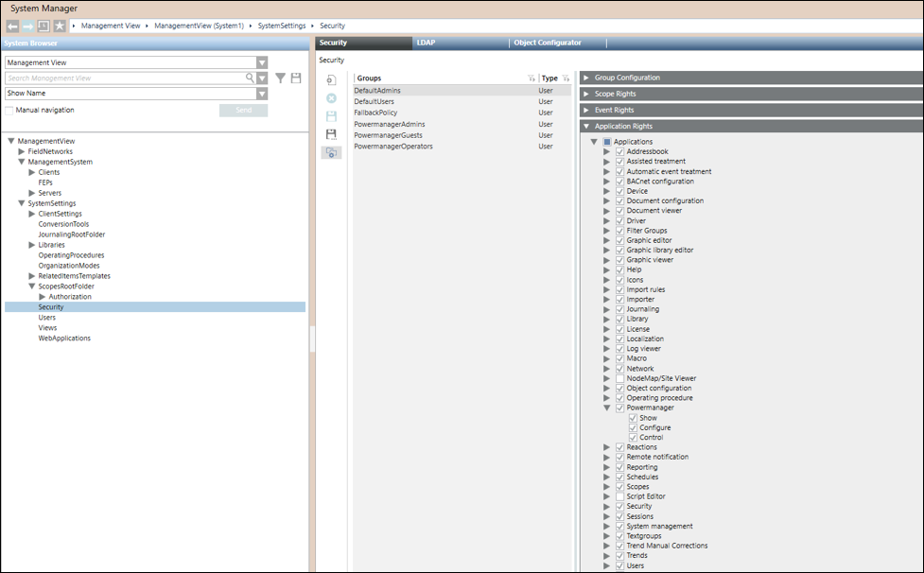Image resolution: width=924 pixels, height=573 pixels.
Task: Expand the Group Configuration section
Action: click(586, 78)
